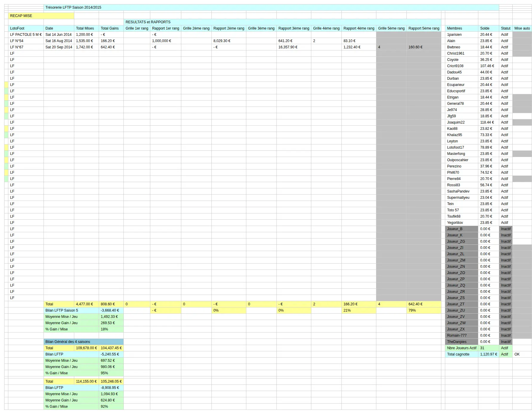The image size is (532, 414).
Task: Click the Solde column header
Action: [x=489, y=28]
